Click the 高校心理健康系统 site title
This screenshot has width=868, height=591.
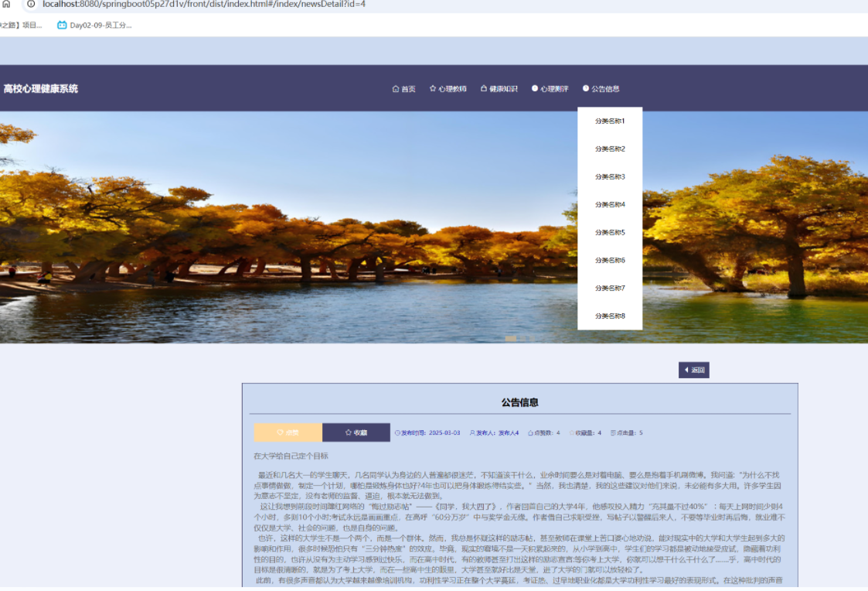(x=40, y=89)
